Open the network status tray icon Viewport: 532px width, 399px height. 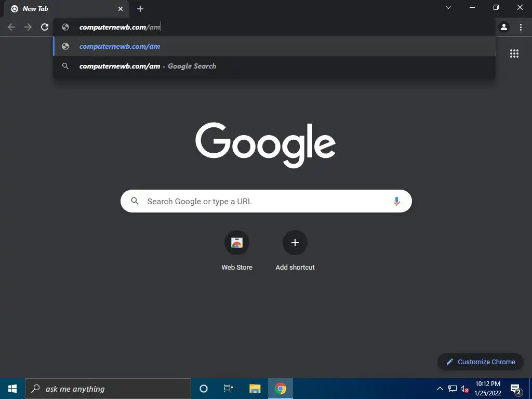coord(453,389)
